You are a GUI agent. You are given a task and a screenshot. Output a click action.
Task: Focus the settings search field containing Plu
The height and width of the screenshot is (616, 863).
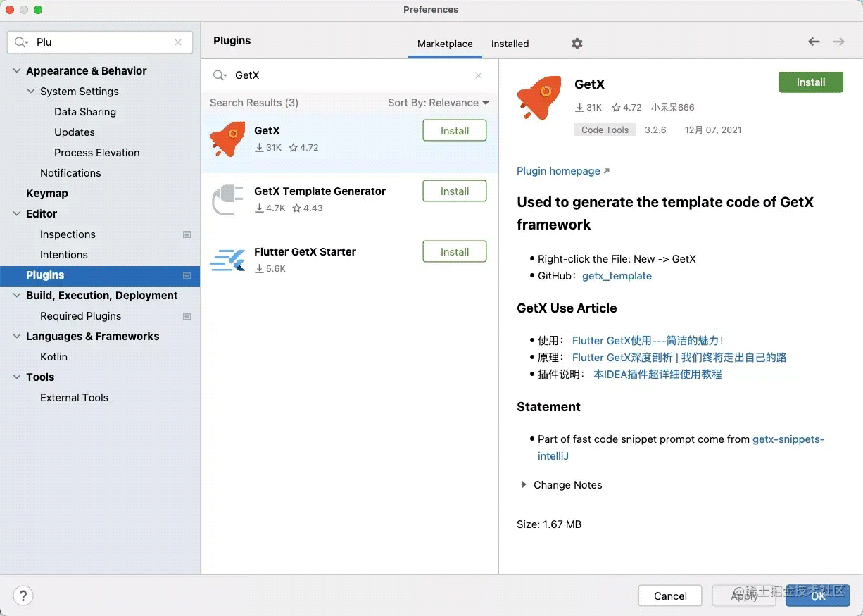click(x=99, y=42)
